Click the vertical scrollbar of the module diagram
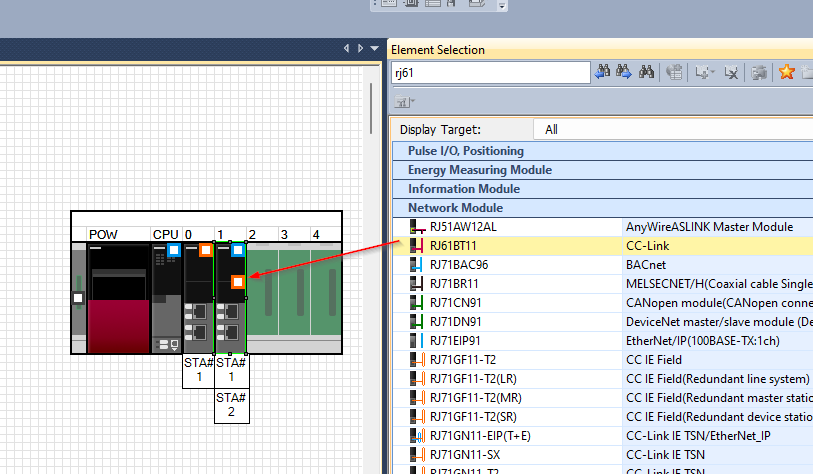Viewport: 813px width, 474px height. [x=371, y=109]
